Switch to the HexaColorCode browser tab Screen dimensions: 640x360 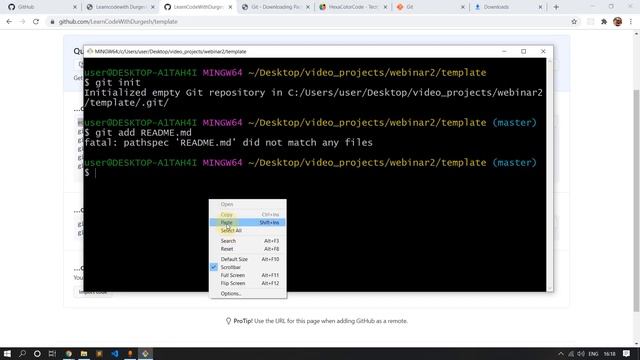[x=353, y=7]
